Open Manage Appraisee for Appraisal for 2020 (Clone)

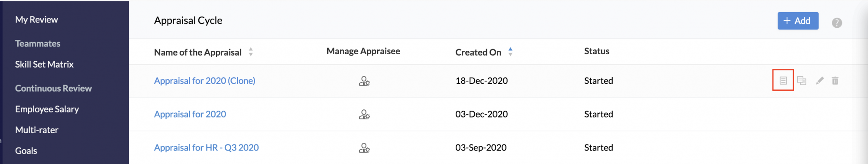[x=364, y=81]
